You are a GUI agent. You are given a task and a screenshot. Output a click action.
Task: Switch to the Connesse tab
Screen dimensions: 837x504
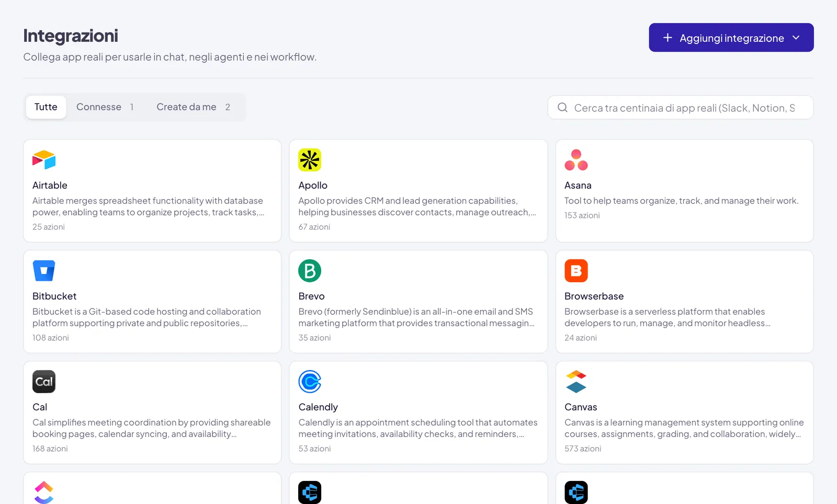(105, 107)
